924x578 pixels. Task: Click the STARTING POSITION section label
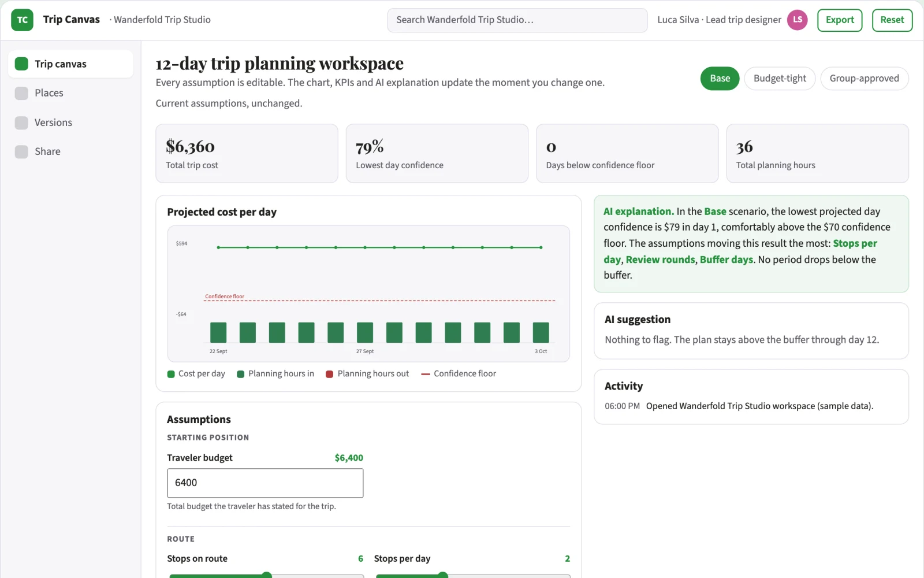pyautogui.click(x=208, y=438)
